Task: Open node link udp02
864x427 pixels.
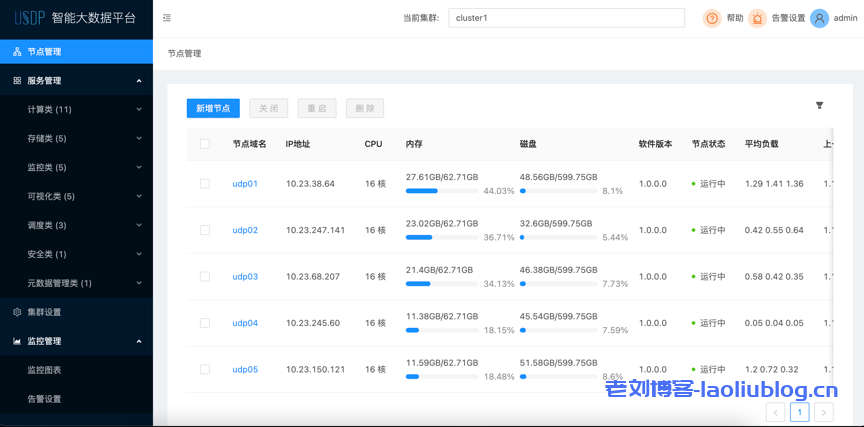Action: [245, 230]
